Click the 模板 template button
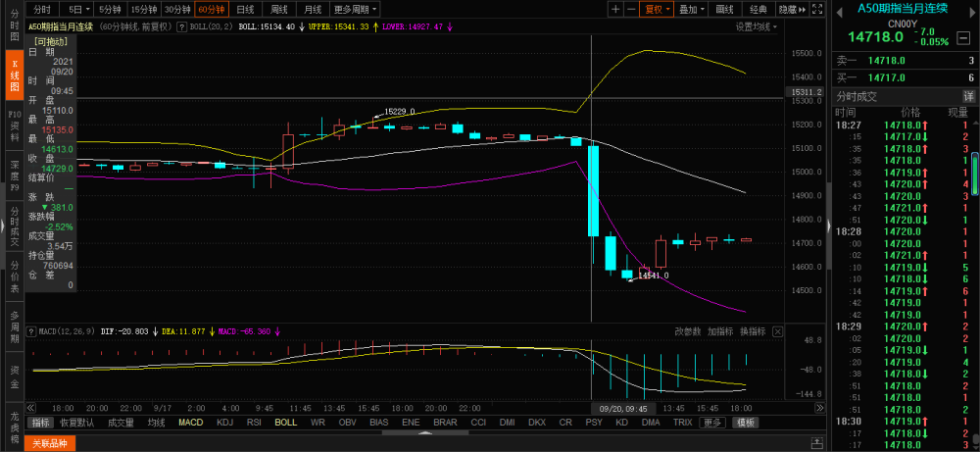This screenshot has height=452, width=980. click(x=745, y=423)
